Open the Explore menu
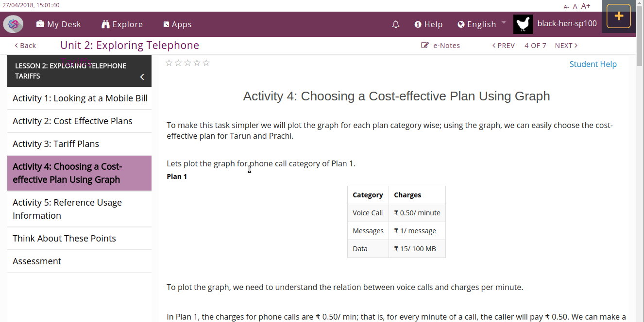Viewport: 644px width, 322px height. coord(122,24)
